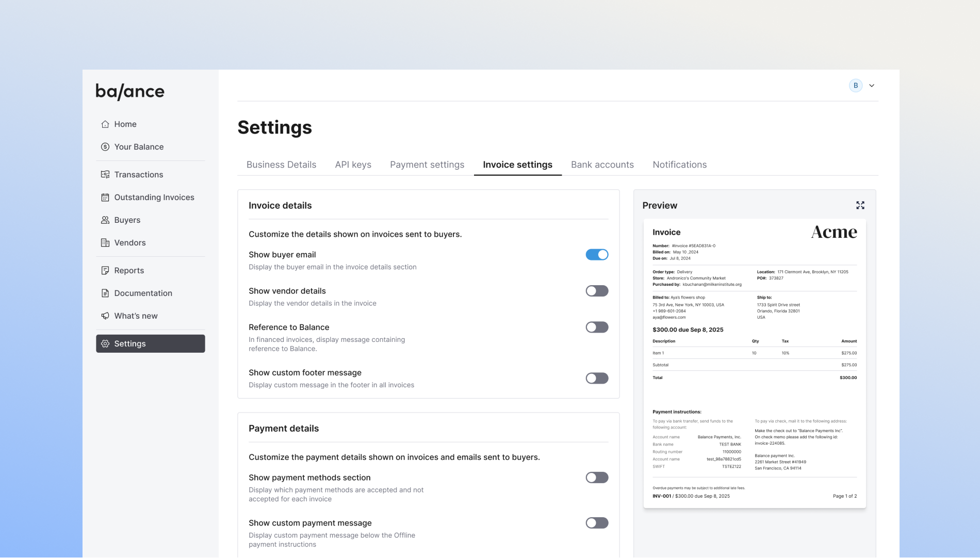Toggle Show payment methods section on

click(597, 478)
